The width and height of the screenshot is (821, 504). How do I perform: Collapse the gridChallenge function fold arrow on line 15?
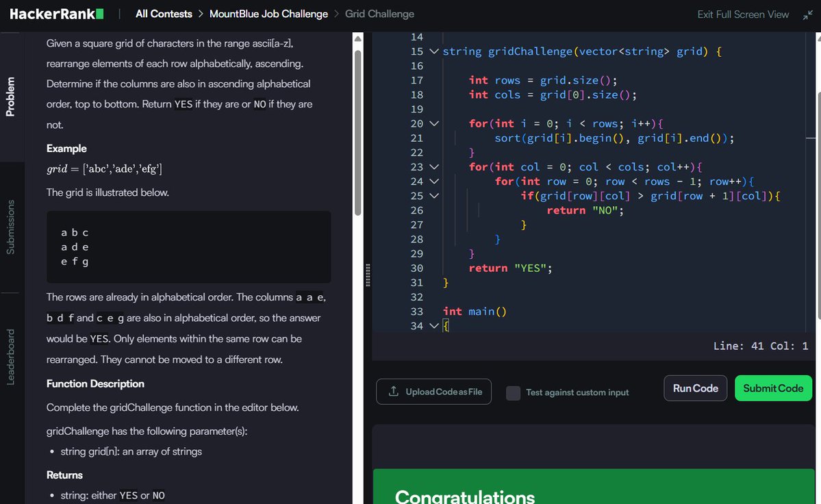coord(434,51)
